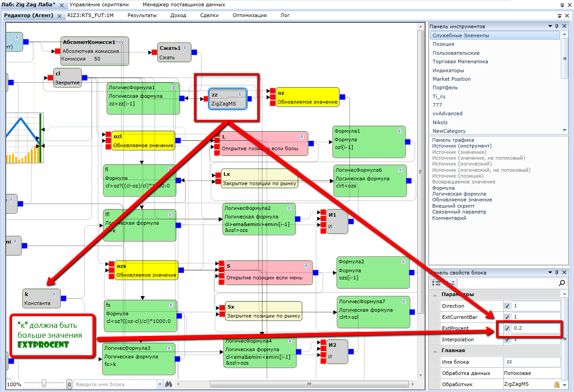Click the lock icon beside ZigZagMS

click(x=556, y=384)
